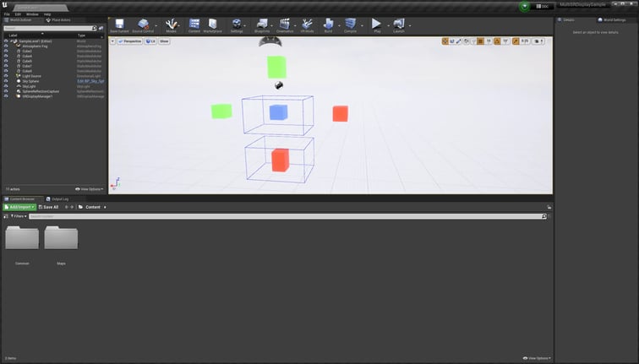Viewport: 639px width, 364px height.
Task: Open the Edit menu
Action: pyautogui.click(x=18, y=14)
